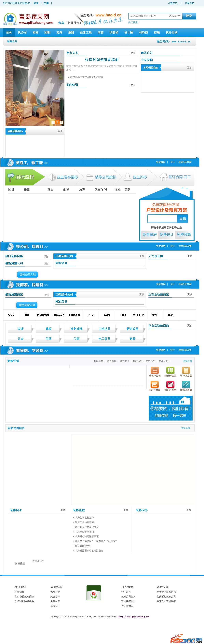Click the 卫浴洁具 shadowed product button

(104, 329)
